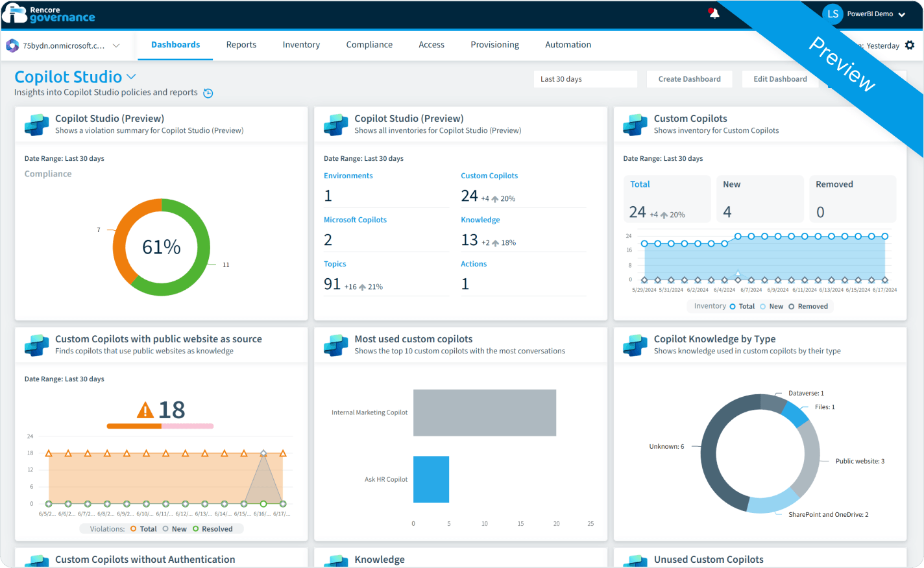Click the refresh history icon beside the subtitle
This screenshot has height=568, width=924.
tap(208, 93)
